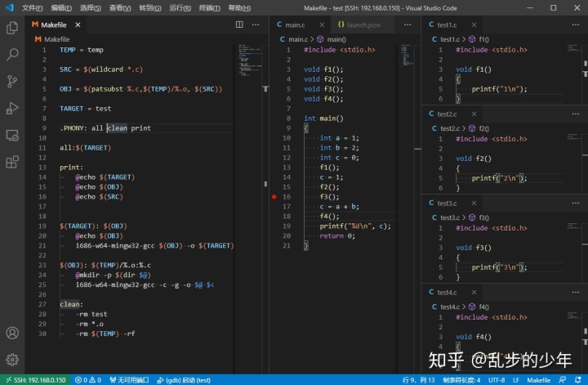
Task: Click test3.c file breadcrumb
Action: (x=446, y=217)
